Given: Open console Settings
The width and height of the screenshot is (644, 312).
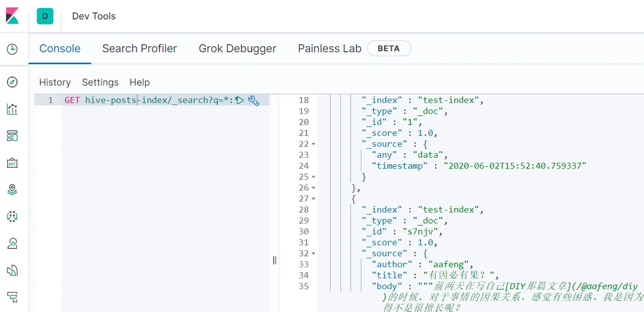Looking at the screenshot, I should [100, 82].
